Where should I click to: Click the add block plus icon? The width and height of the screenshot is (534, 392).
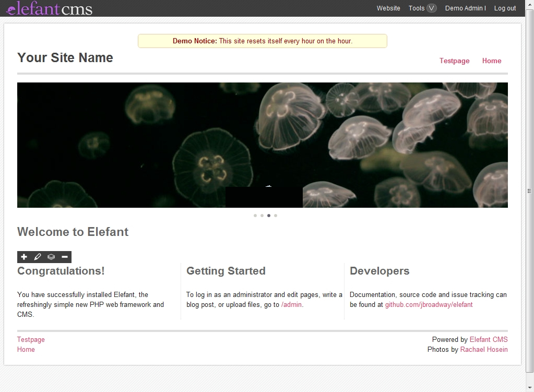tap(24, 257)
